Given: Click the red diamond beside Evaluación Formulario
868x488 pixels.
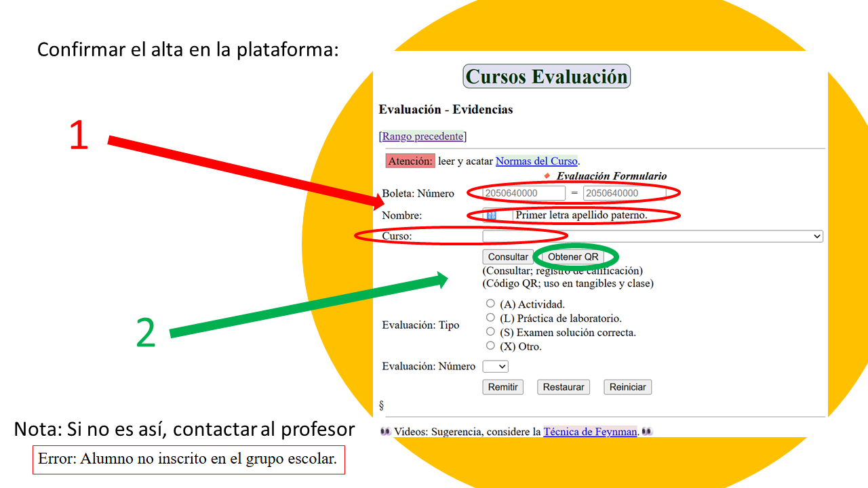Looking at the screenshot, I should pos(547,176).
